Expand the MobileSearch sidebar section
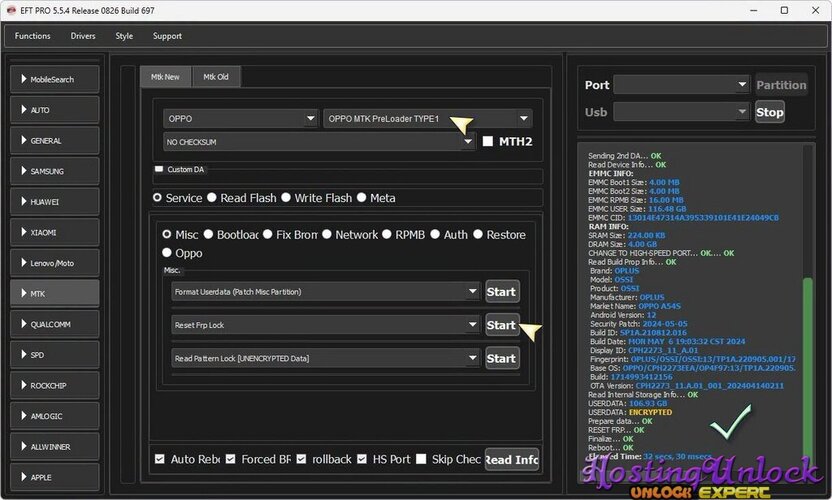 click(x=54, y=79)
